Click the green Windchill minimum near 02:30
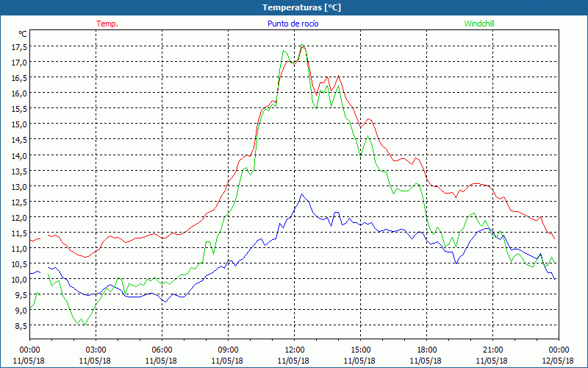The height and width of the screenshot is (368, 588). [85, 325]
